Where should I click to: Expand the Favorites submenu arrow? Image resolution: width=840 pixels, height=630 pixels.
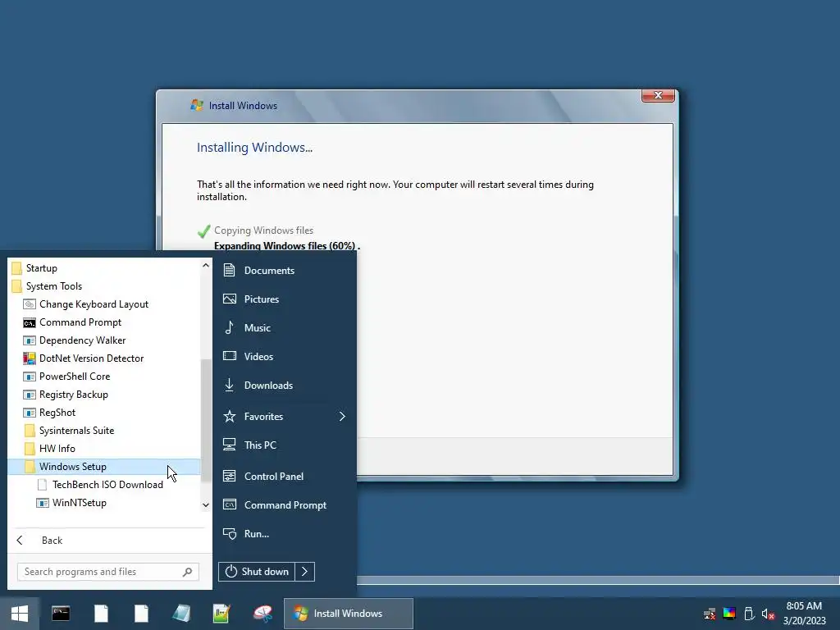pos(342,416)
